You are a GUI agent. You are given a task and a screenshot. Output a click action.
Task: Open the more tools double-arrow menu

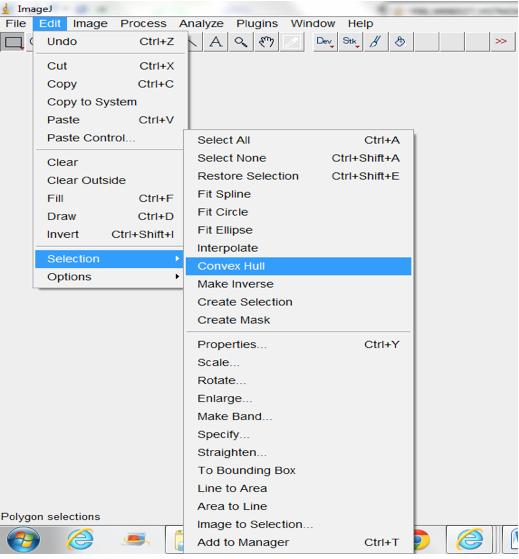pyautogui.click(x=502, y=42)
